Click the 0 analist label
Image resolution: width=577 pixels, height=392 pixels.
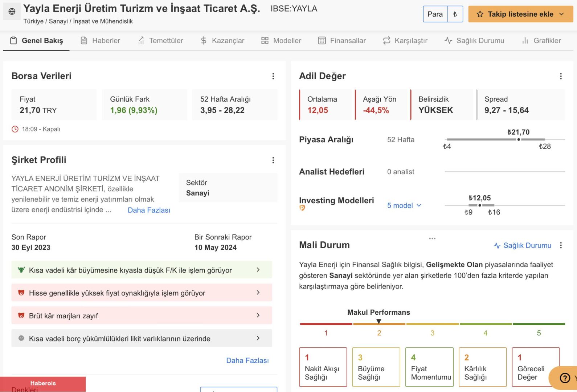tap(401, 172)
